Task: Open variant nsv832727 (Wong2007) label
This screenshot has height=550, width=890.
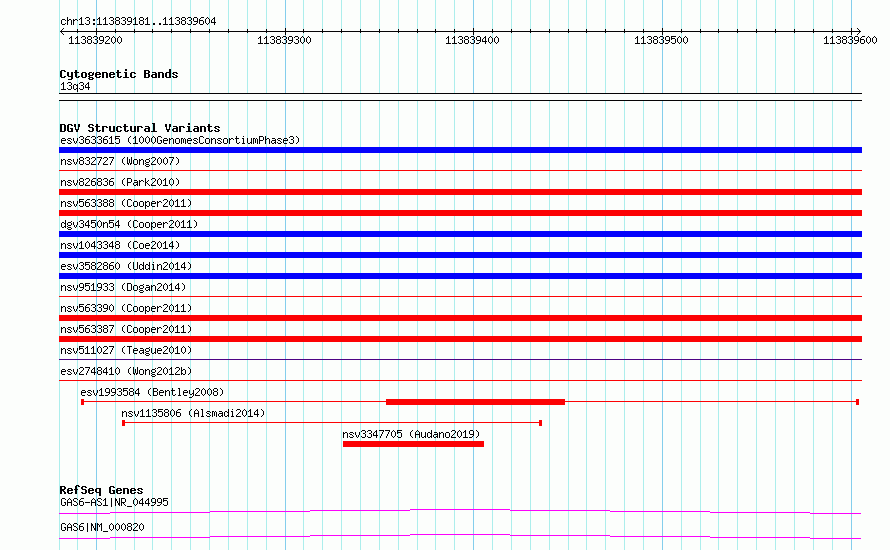Action: point(120,161)
